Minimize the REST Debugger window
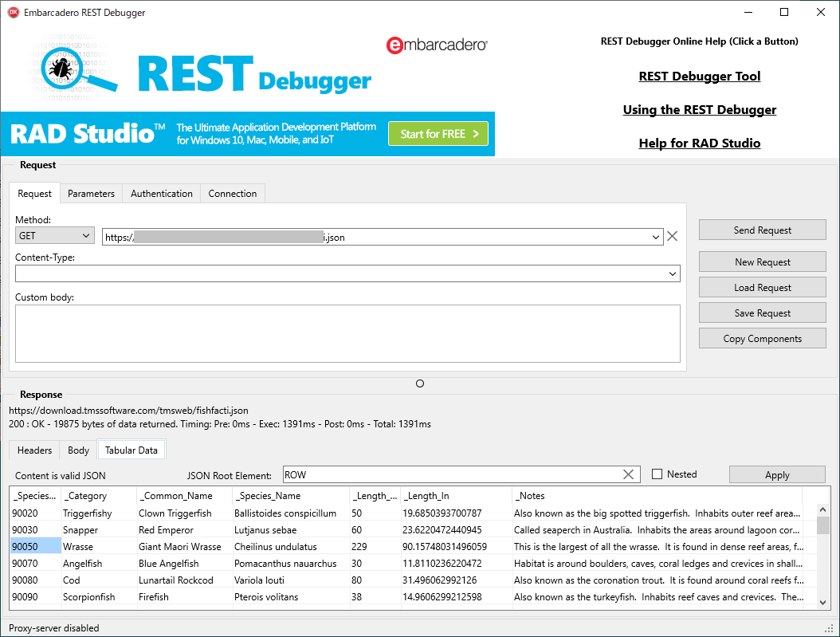 [x=748, y=12]
